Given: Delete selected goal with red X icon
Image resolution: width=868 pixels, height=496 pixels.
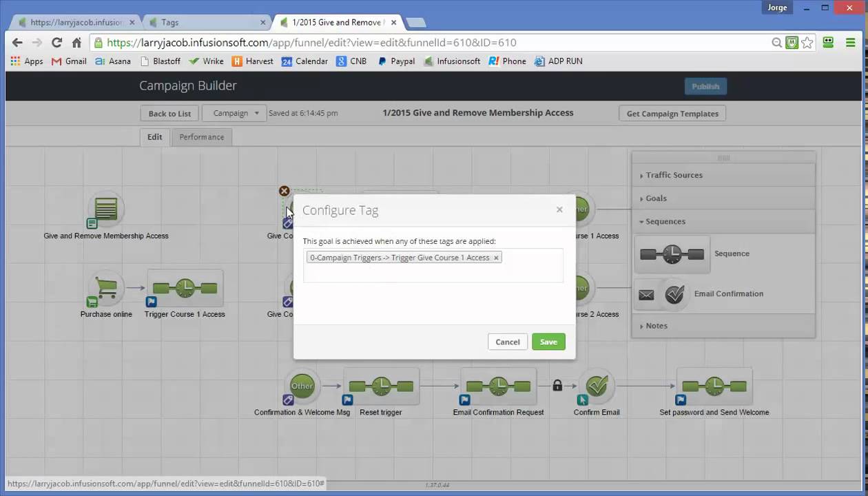Looking at the screenshot, I should click(284, 191).
